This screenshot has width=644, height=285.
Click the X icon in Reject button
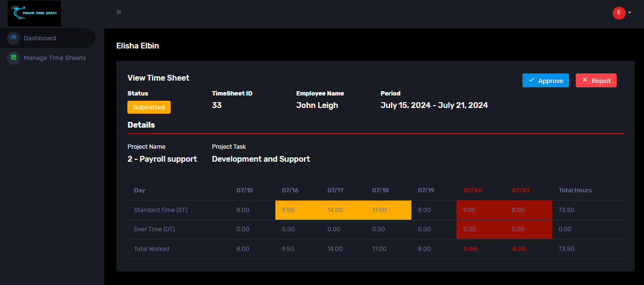coord(585,80)
